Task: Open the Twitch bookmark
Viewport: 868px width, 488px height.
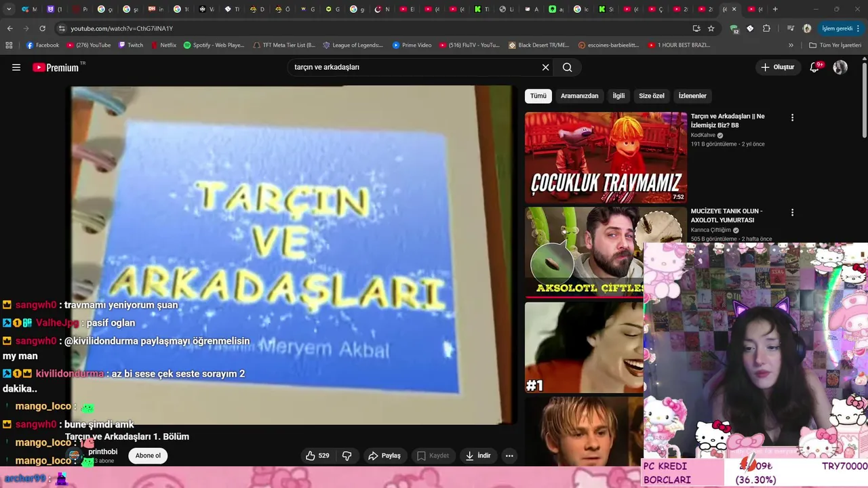Action: [131, 45]
